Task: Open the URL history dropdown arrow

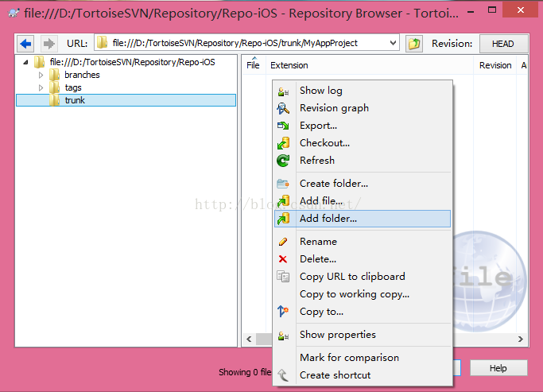Action: [x=393, y=43]
